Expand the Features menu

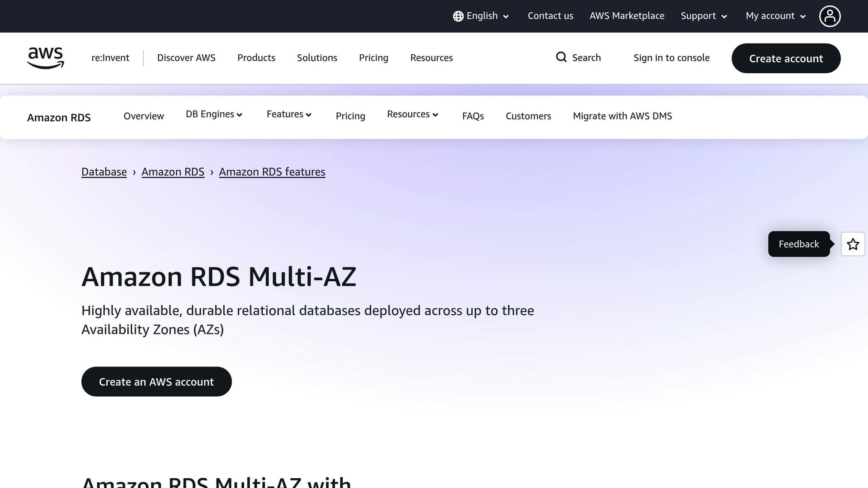point(289,114)
